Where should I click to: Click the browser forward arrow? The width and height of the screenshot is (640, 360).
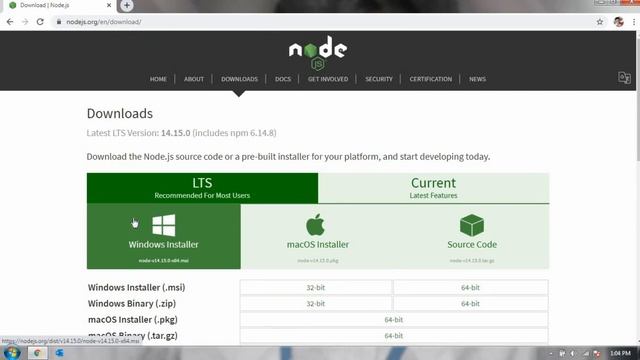click(x=25, y=22)
